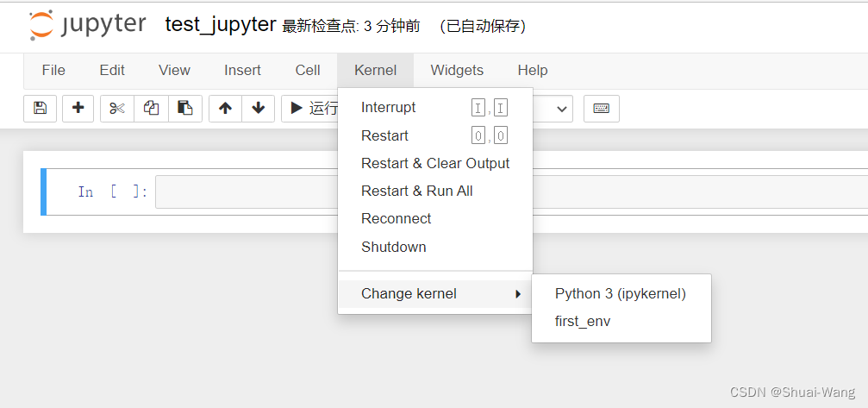Select the cell via In [ ] prompt
The width and height of the screenshot is (868, 408).
coord(113,192)
